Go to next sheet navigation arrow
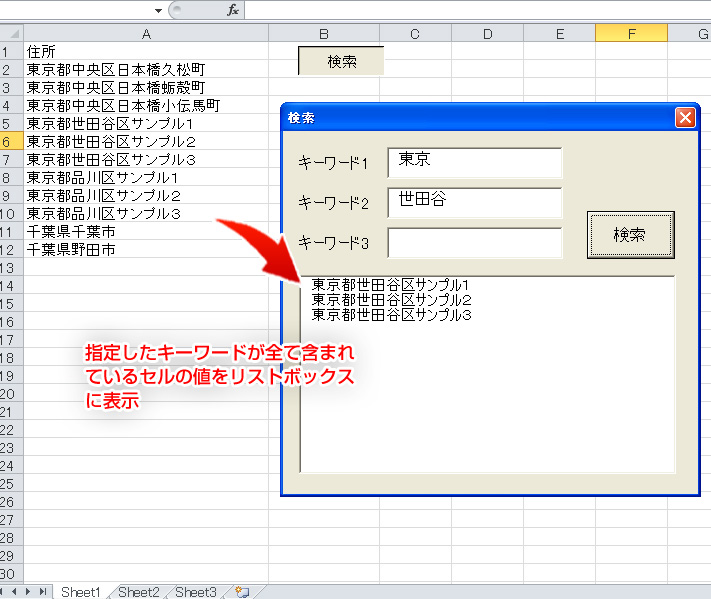Screen dimensions: 711x599 point(28,591)
